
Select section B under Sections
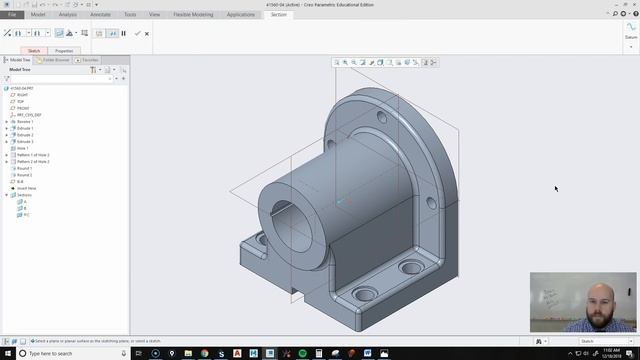coord(22,208)
